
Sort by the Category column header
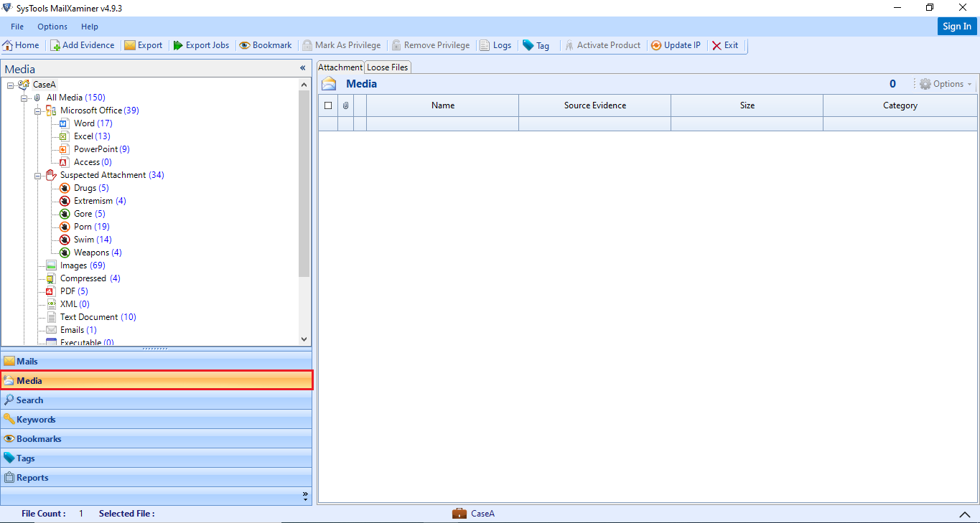tap(900, 105)
